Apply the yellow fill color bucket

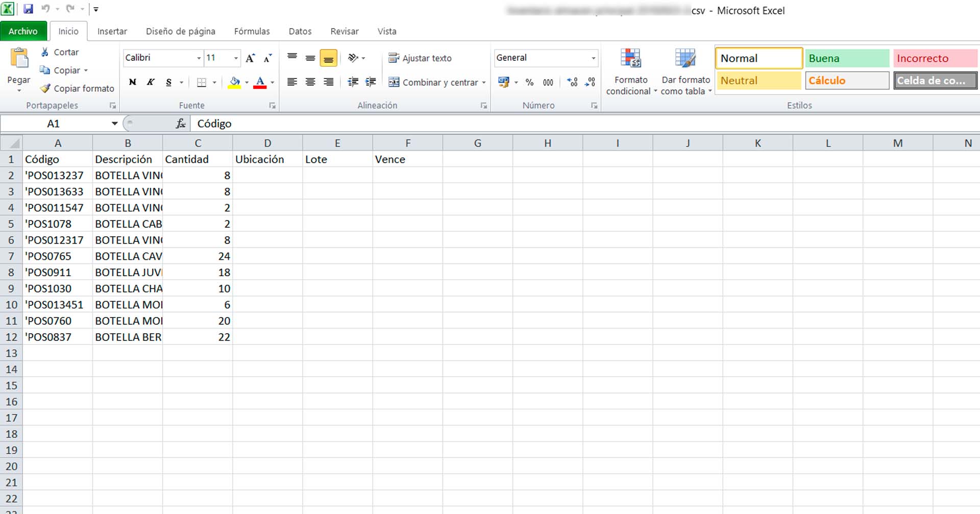[234, 82]
